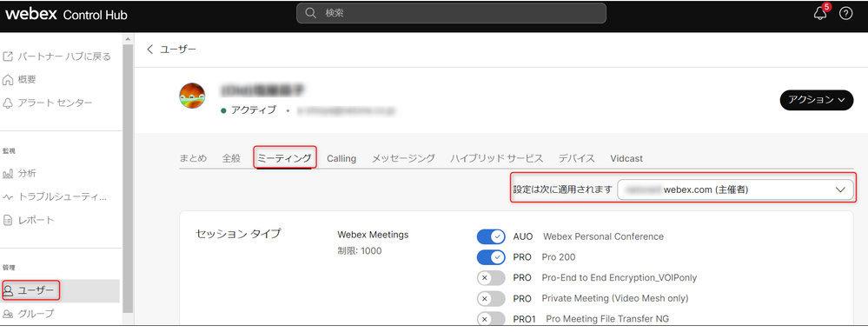
Task: Go to パートナー ハブに戻る link
Action: (x=64, y=56)
